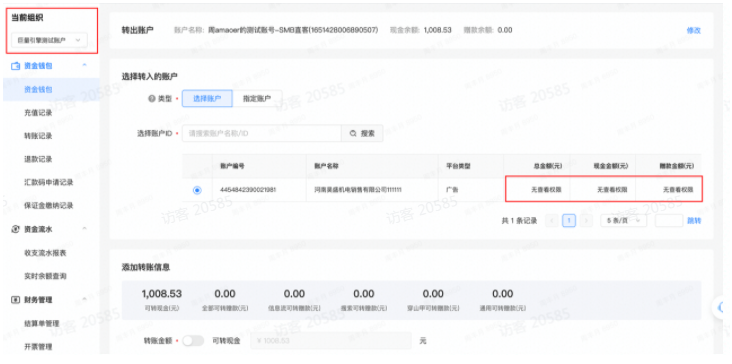The width and height of the screenshot is (732, 364).
Task: Click the 通用可转赠款(元) 0.00 value
Action: click(503, 294)
